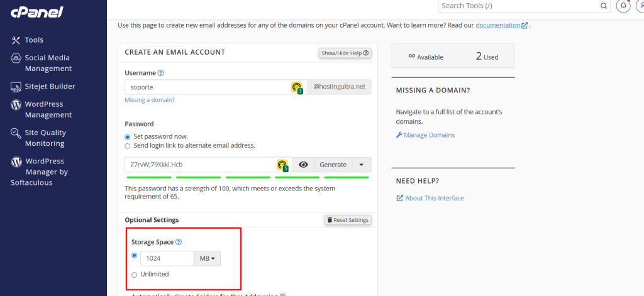Click password manager icon in password field

pos(282,165)
